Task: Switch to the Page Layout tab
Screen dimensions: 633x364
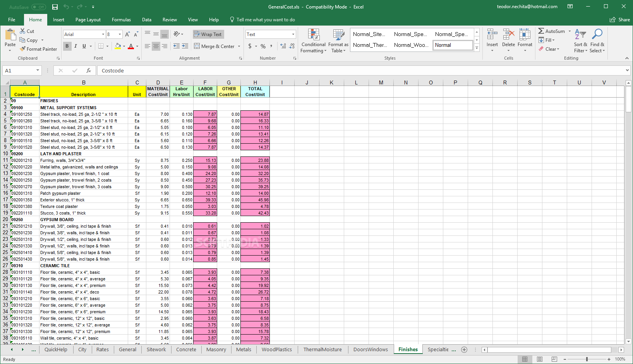Action: click(x=88, y=20)
